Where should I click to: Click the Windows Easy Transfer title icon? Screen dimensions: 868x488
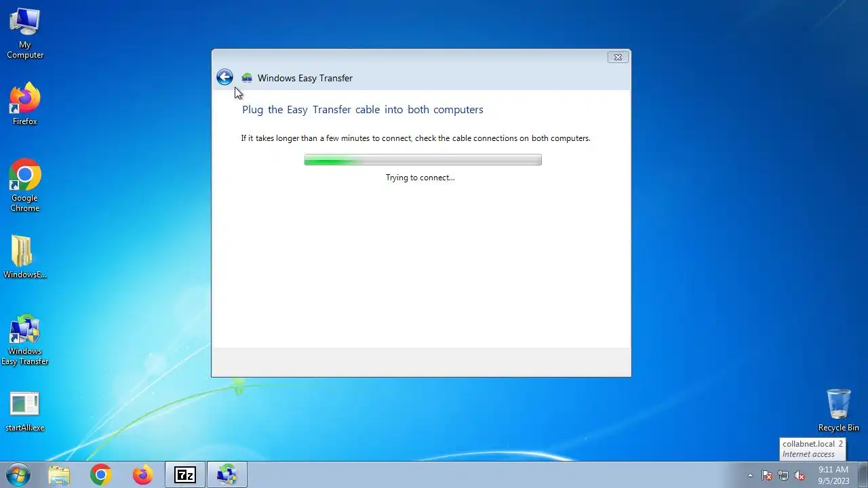click(247, 78)
